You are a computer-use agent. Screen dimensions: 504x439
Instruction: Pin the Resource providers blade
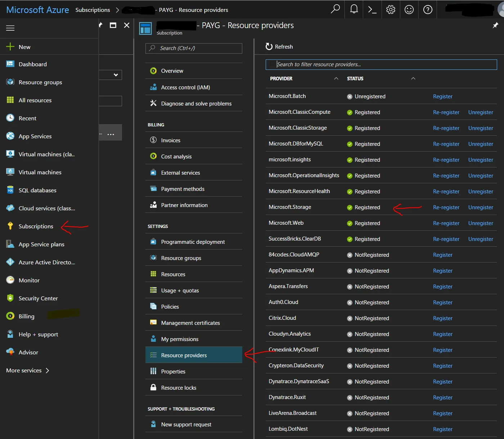coord(495,25)
